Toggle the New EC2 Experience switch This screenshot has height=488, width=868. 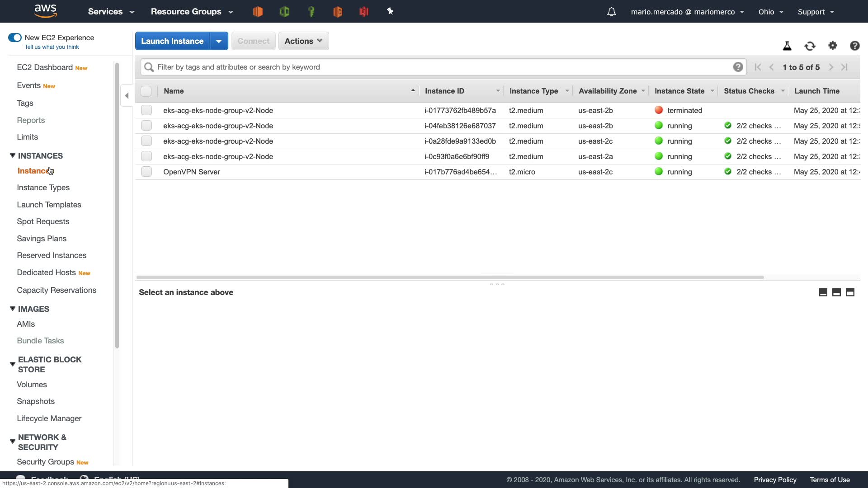15,38
